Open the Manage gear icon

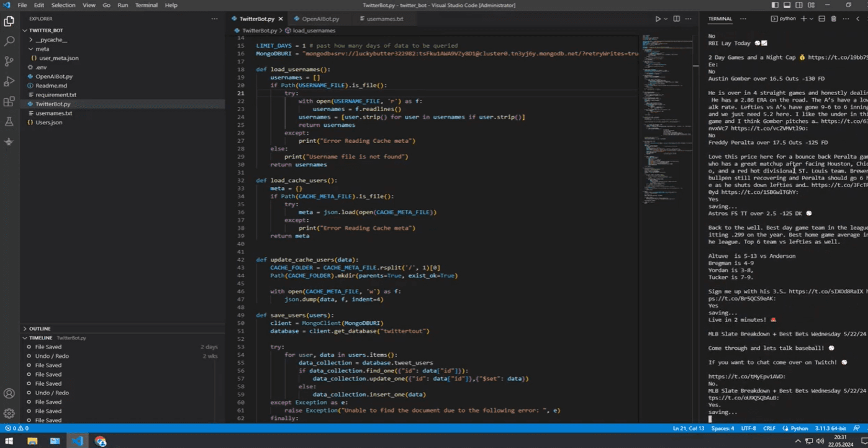[x=9, y=413]
